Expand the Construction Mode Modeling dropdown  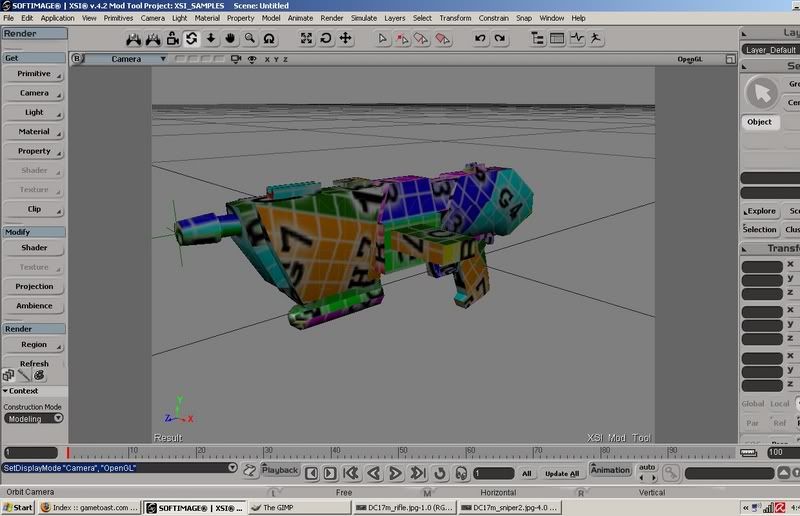coord(34,419)
